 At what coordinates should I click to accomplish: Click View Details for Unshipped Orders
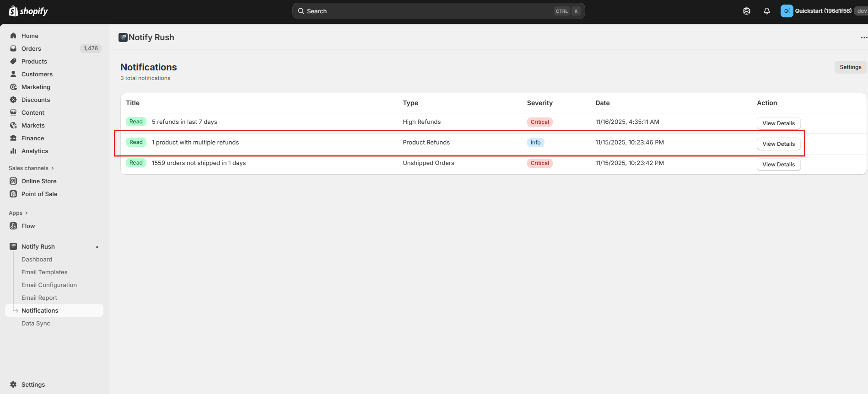778,165
